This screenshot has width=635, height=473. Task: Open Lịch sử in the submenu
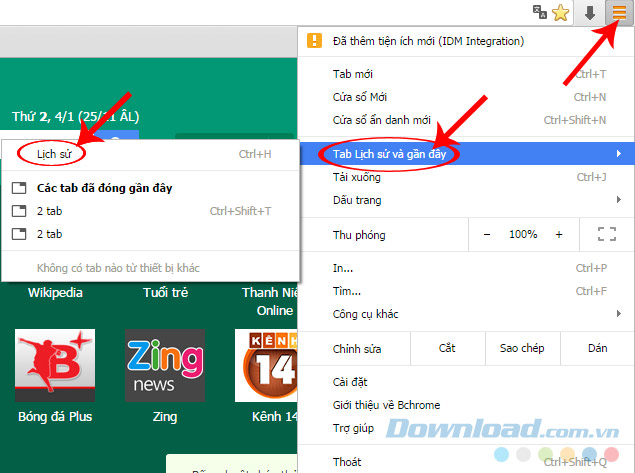tap(151, 154)
